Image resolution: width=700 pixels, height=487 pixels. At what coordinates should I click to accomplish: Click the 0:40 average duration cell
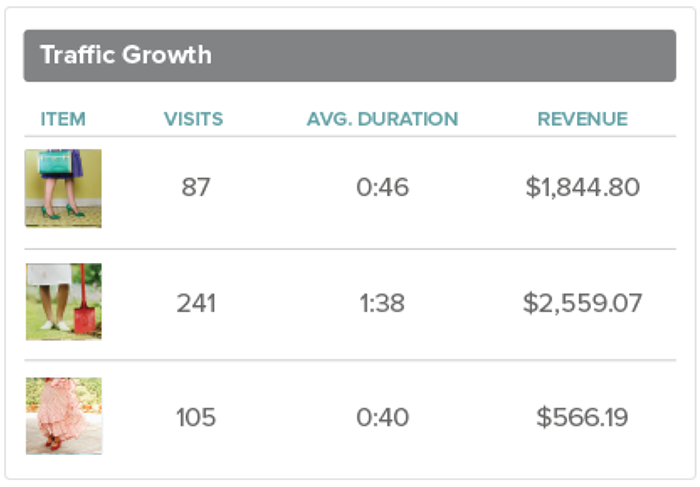click(383, 417)
